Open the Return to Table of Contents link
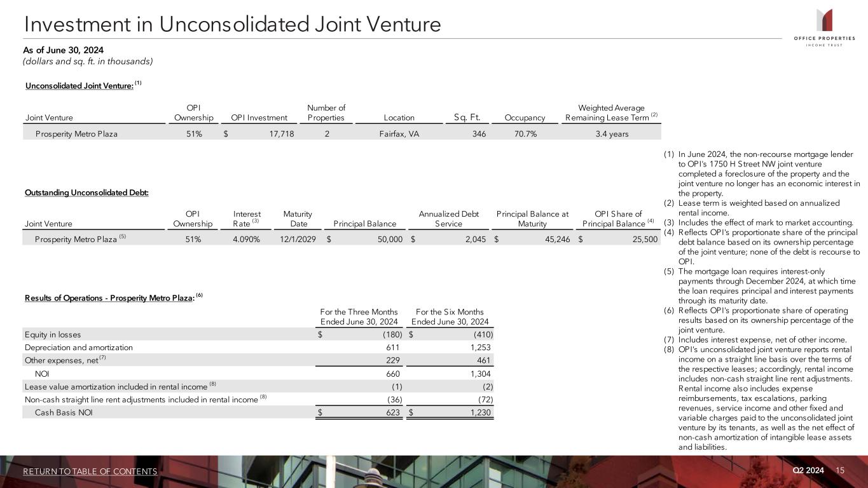This screenshot has height=488, width=868. coord(90,471)
